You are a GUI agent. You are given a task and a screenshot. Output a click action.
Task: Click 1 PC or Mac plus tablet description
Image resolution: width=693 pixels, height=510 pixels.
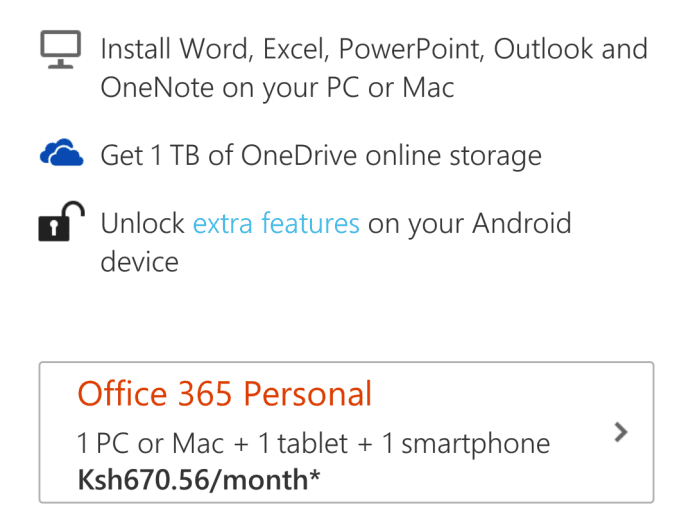(313, 443)
